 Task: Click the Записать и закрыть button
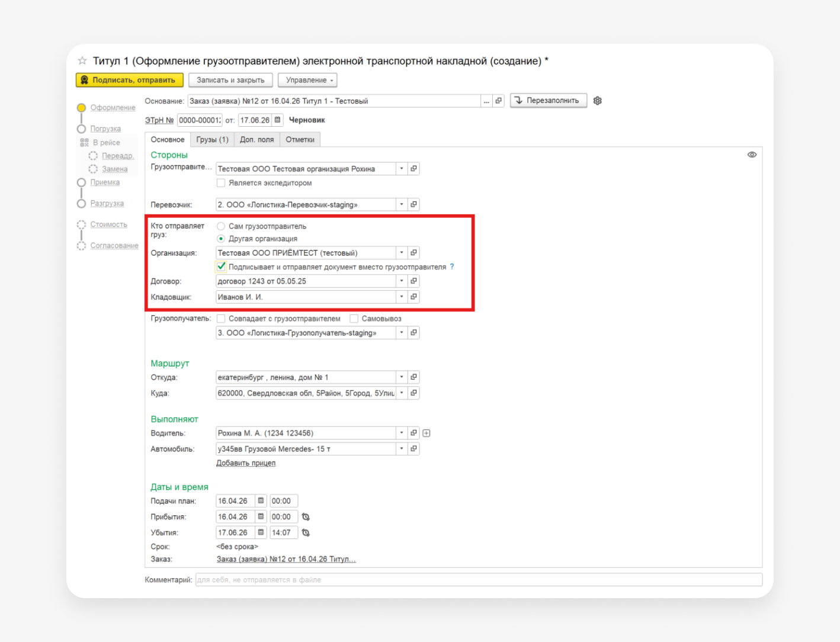tap(230, 80)
